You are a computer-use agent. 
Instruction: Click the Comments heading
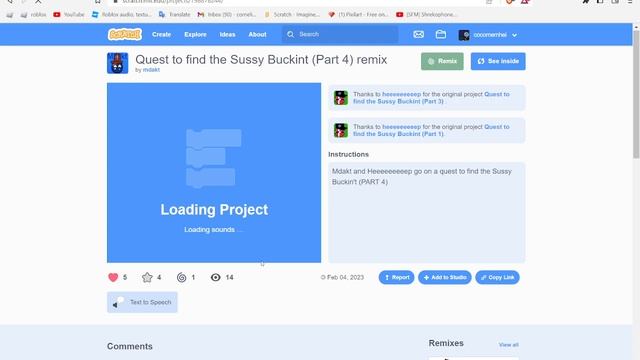[130, 346]
